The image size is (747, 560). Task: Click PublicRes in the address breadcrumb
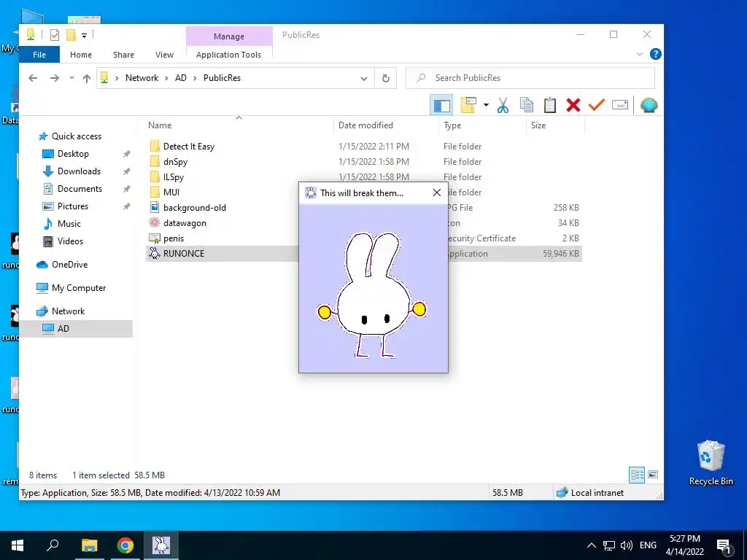point(222,78)
